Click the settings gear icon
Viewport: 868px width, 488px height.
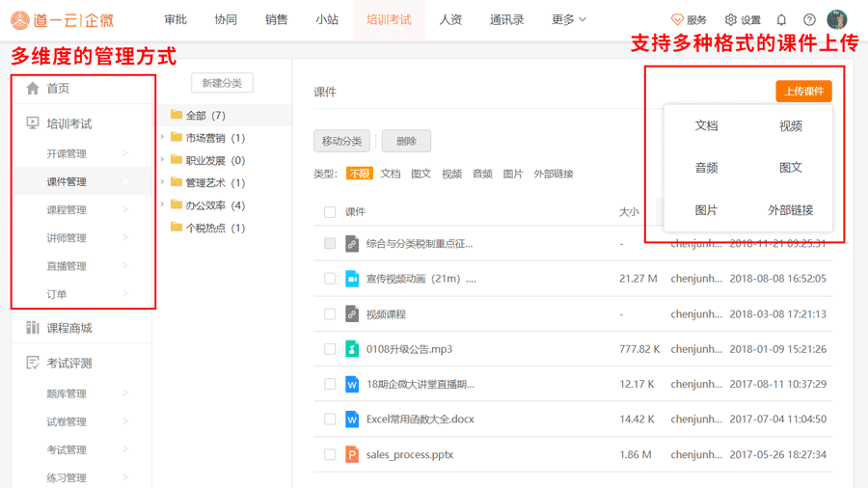coord(730,20)
